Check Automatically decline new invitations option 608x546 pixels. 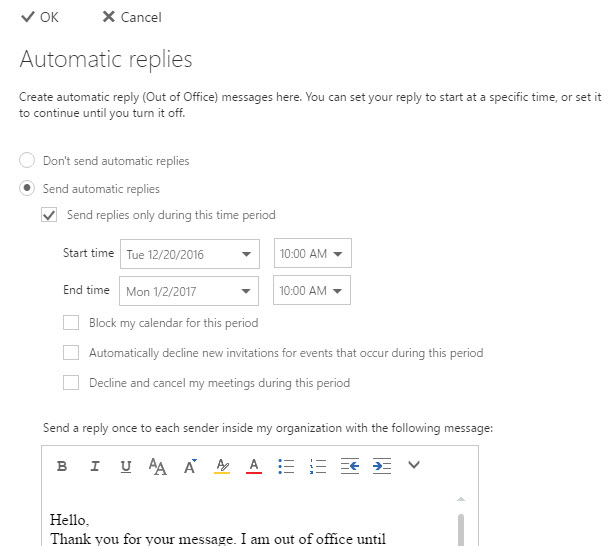click(x=71, y=353)
